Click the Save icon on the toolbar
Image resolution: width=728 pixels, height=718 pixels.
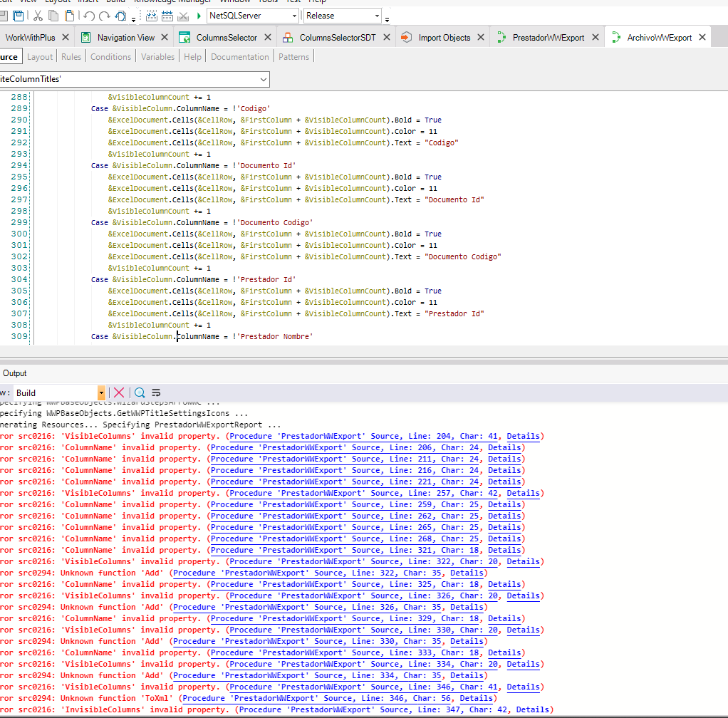click(x=4, y=16)
